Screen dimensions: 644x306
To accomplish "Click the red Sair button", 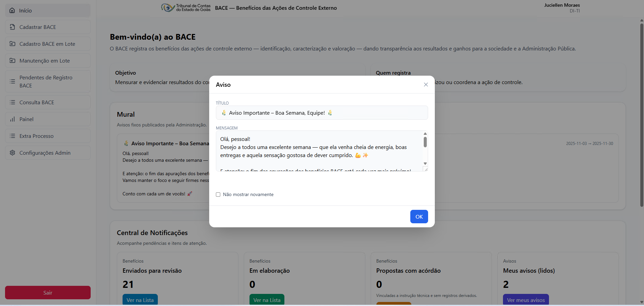I will (48, 293).
